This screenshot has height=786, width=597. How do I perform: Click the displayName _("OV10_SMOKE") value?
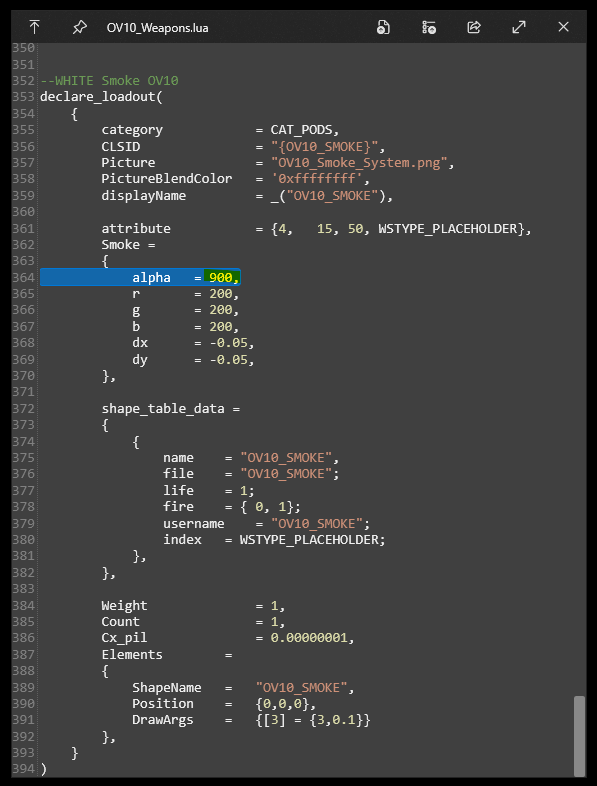[x=331, y=195]
